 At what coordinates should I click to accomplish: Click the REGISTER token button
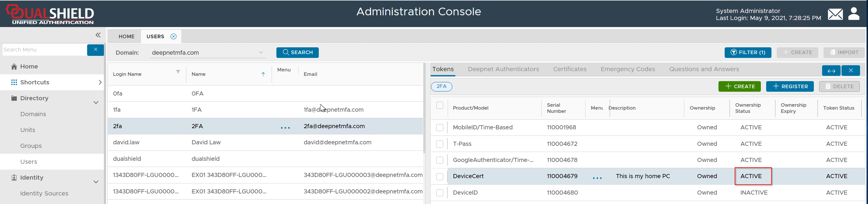point(789,86)
